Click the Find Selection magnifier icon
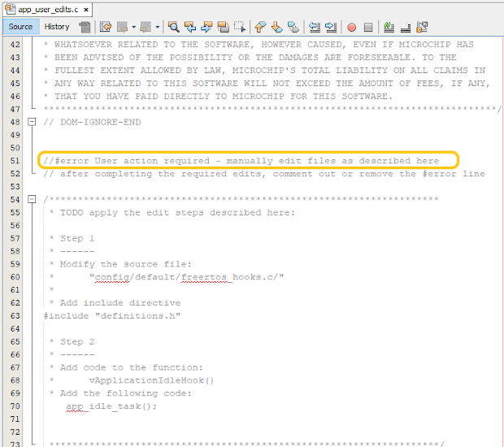The height and width of the screenshot is (447, 504). (174, 27)
